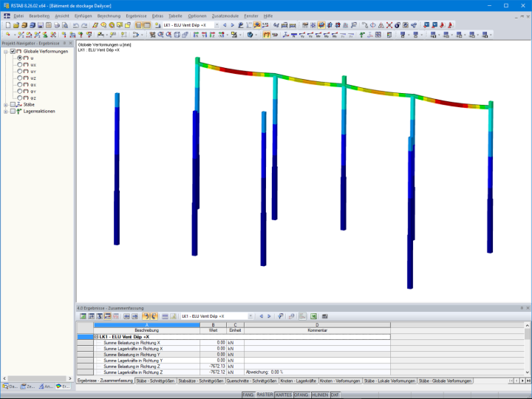Open Zusatzmodule menu
The width and height of the screenshot is (532, 399).
225,16
